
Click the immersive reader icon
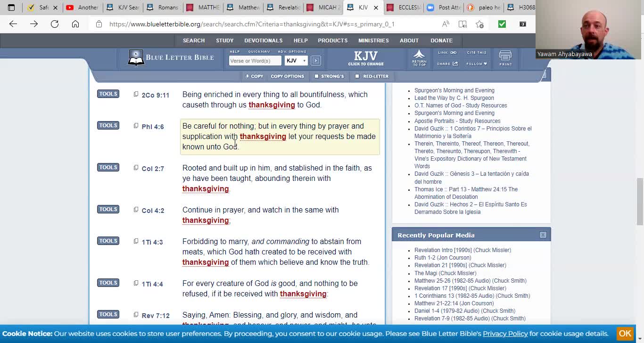pos(462,24)
